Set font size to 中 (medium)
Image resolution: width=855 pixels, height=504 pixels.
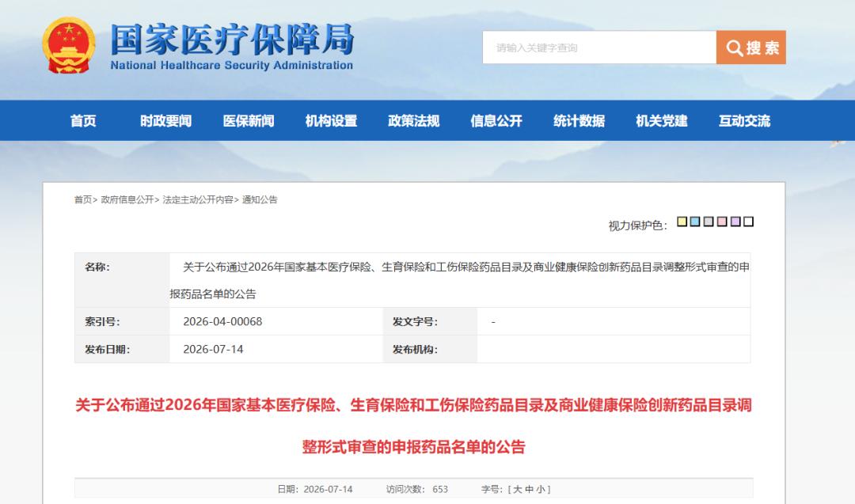click(529, 489)
